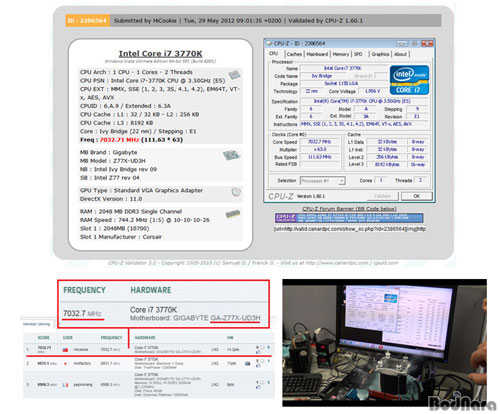Click the CPU-Z forum banner image
The width and height of the screenshot is (500, 414).
(x=349, y=218)
